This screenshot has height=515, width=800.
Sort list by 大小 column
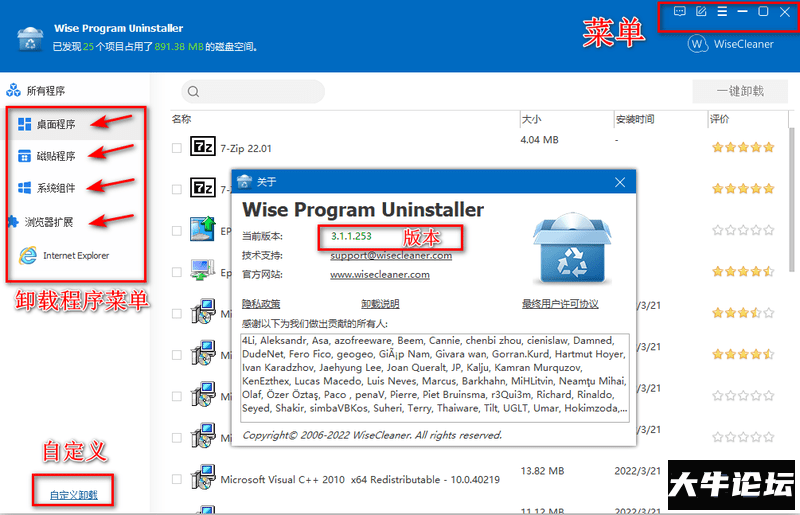point(531,119)
